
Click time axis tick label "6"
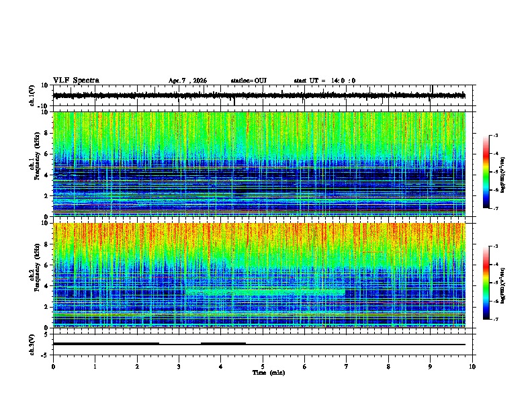click(304, 367)
